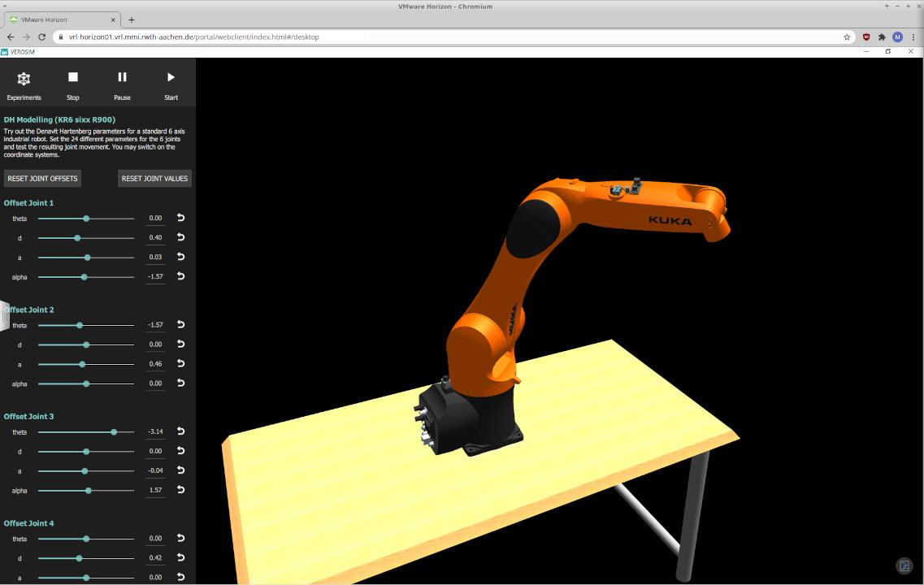Reset Joint 4 d value
This screenshot has width=924, height=585.
[181, 557]
